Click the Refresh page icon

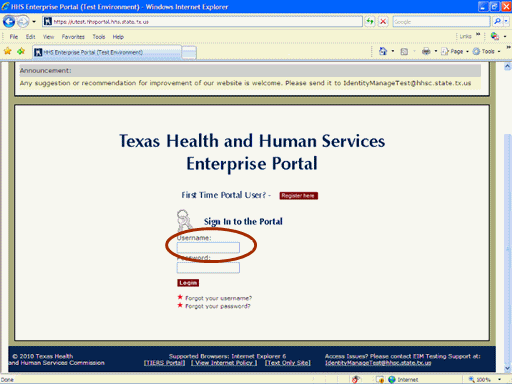369,22
